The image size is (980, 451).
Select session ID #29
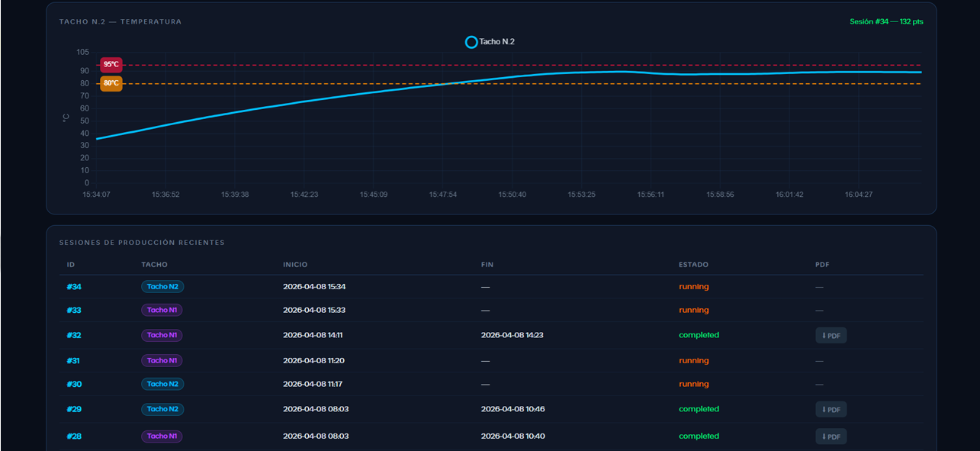pyautogui.click(x=74, y=410)
